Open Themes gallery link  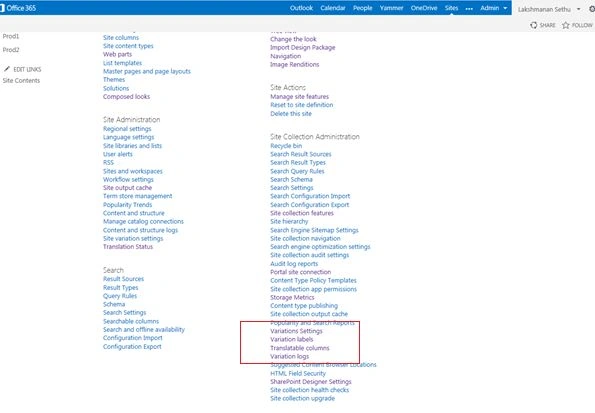click(114, 80)
